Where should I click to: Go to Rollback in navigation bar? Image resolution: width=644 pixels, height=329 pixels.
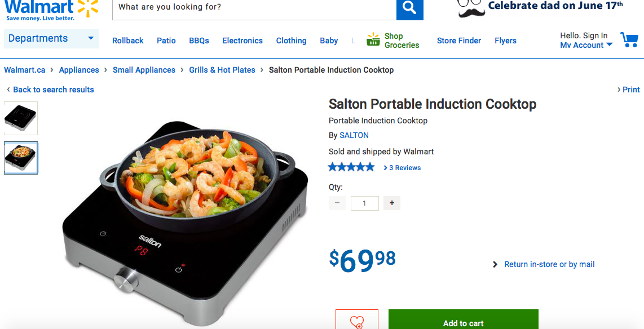128,41
